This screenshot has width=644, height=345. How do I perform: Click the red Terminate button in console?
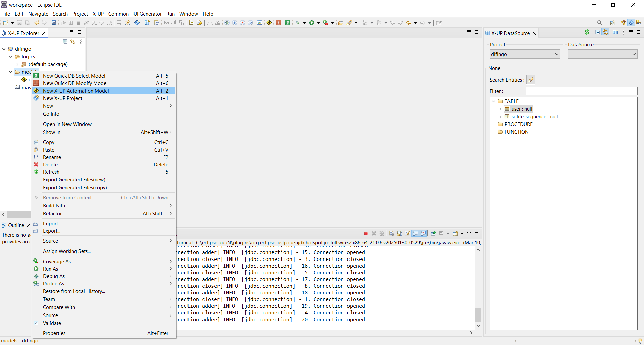click(x=366, y=234)
